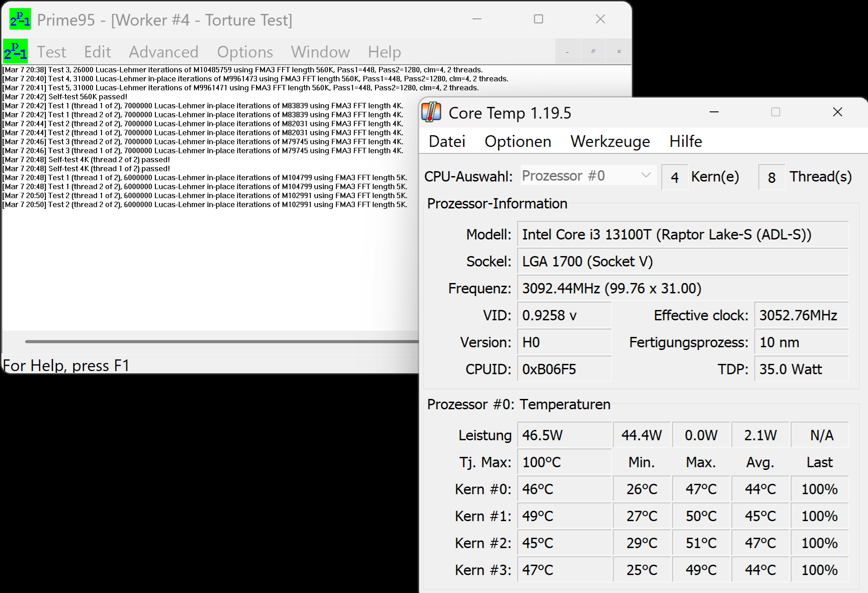Screen dimensions: 868x593
Task: Restore the Worker #4 child window
Action: 593,52
